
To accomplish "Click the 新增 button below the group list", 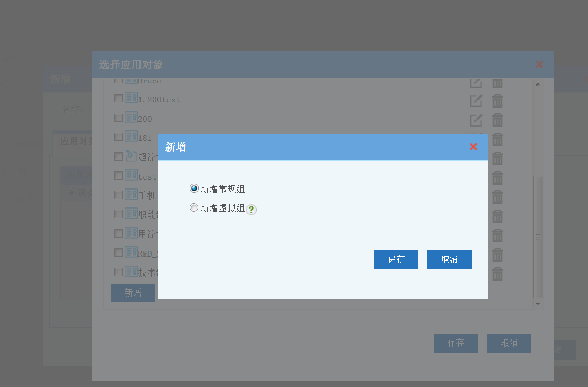I will [x=133, y=293].
